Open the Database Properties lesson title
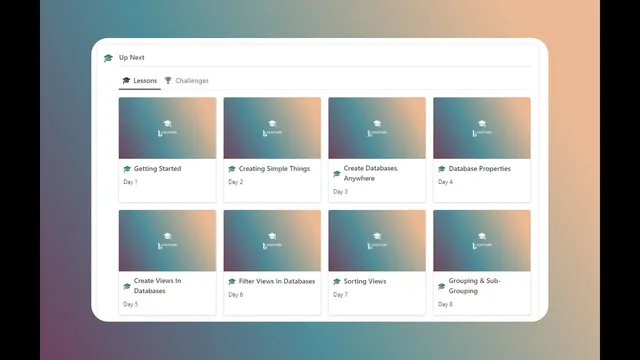Image resolution: width=640 pixels, height=360 pixels. click(480, 169)
